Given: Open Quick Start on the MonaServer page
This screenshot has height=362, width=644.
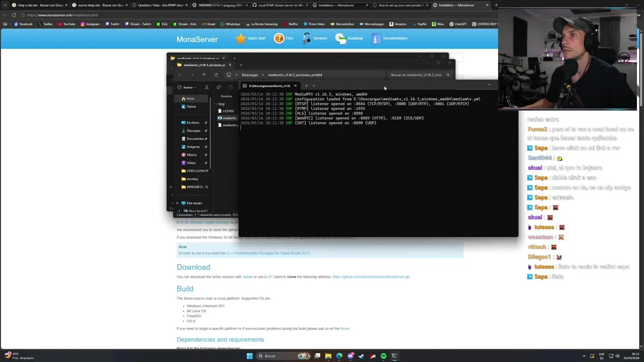Looking at the screenshot, I should click(251, 38).
